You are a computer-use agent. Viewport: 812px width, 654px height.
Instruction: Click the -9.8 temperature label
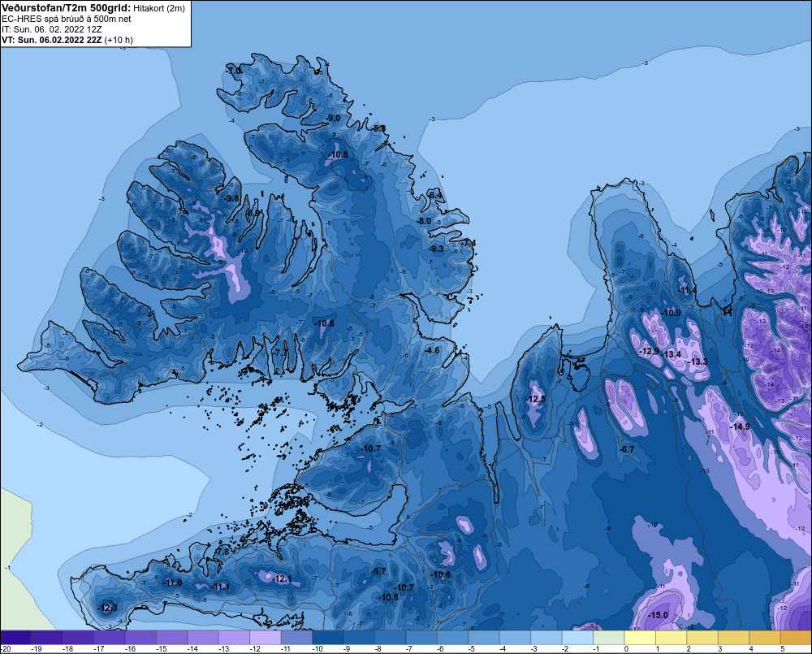click(x=232, y=198)
